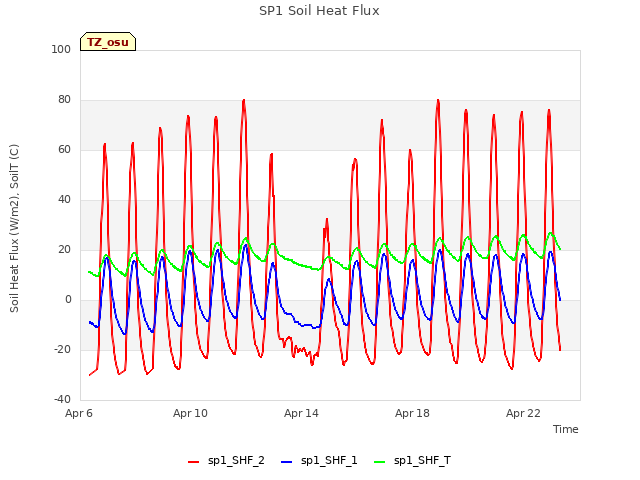The width and height of the screenshot is (640, 480).
Task: Click the 80 y-axis tick label
Action: [64, 100]
